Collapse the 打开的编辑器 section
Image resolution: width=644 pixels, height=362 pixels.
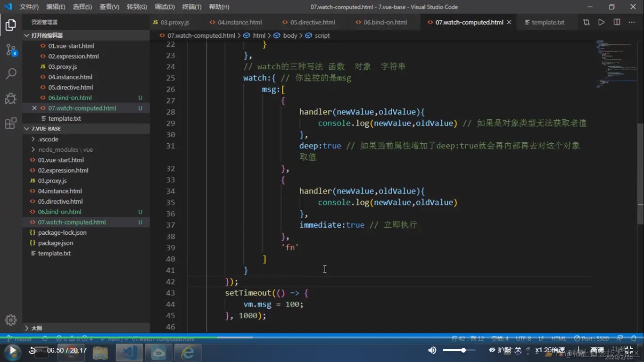[x=86, y=35]
